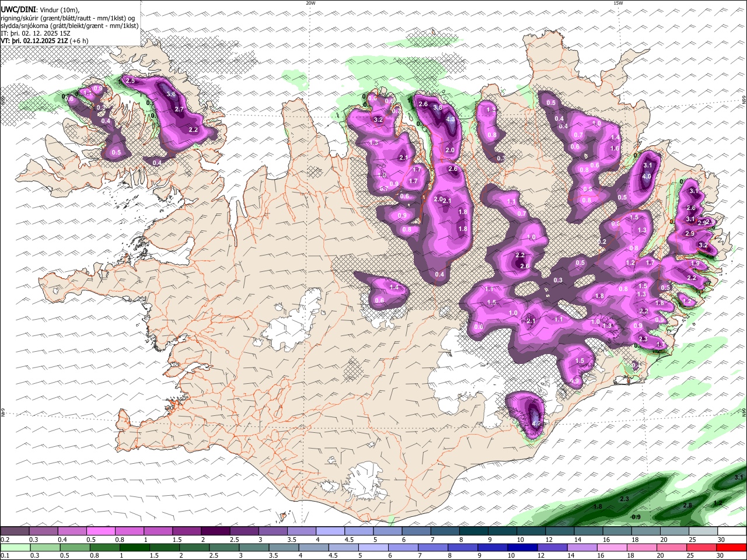The image size is (747, 560).
Task: Click the lilac 14 swatch in the rain scale
Action: point(582,548)
